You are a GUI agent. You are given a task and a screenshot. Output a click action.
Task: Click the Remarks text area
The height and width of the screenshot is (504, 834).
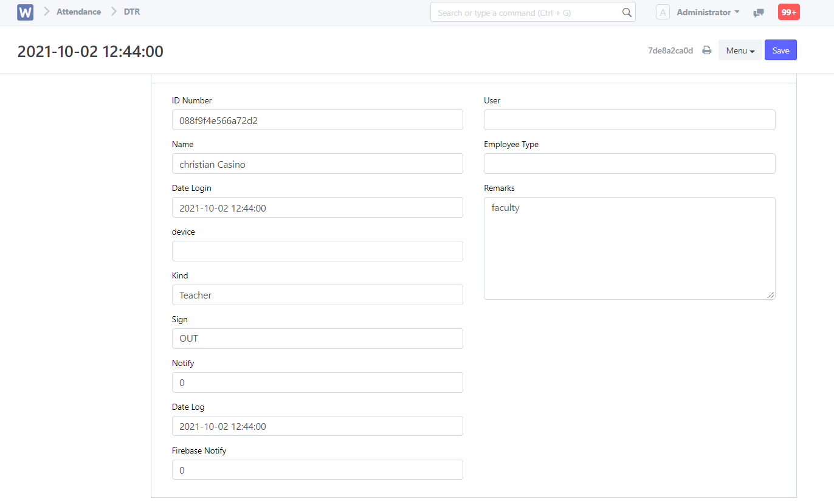[630, 248]
